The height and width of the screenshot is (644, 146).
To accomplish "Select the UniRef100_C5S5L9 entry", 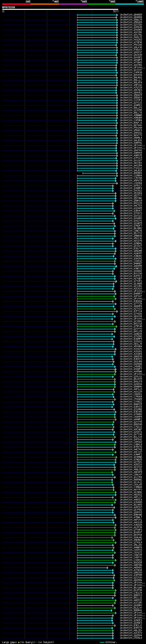I will tap(131, 638).
